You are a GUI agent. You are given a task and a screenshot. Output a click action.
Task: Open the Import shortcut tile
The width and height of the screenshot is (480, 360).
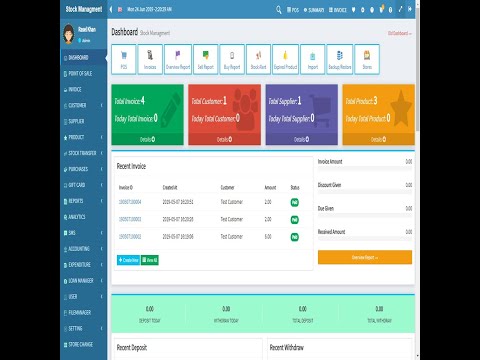313,59
